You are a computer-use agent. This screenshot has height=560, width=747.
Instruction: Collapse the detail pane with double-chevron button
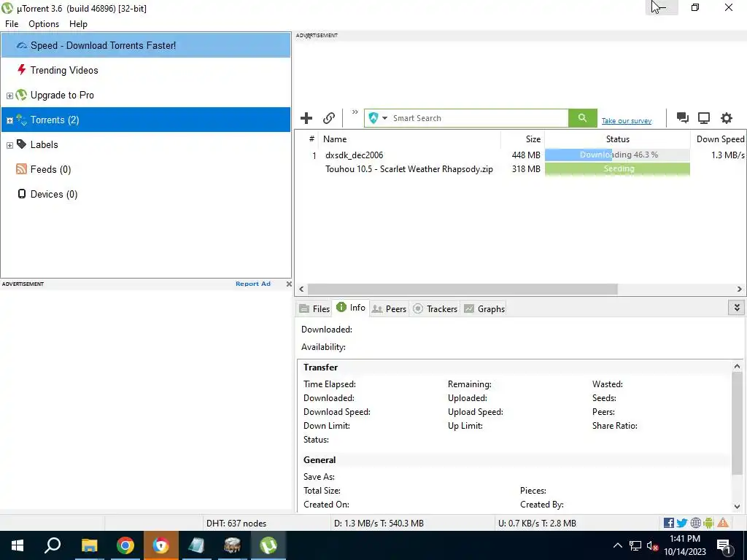tap(737, 308)
